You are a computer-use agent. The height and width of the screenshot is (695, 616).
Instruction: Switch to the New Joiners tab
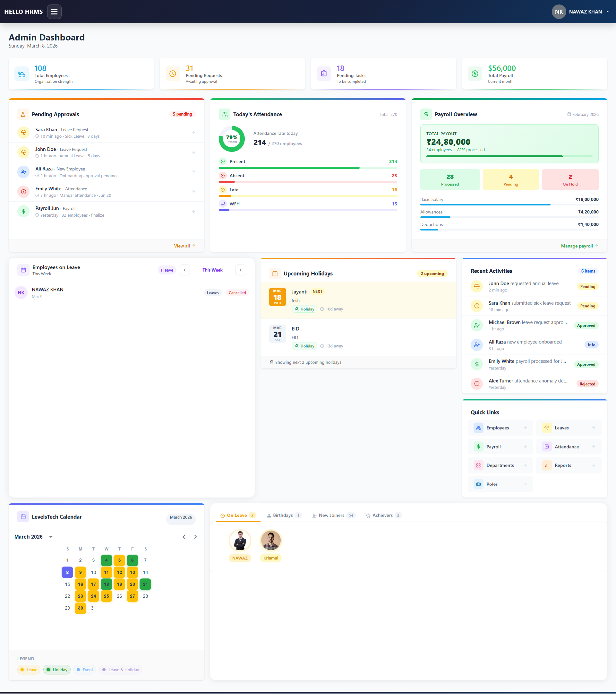(334, 516)
